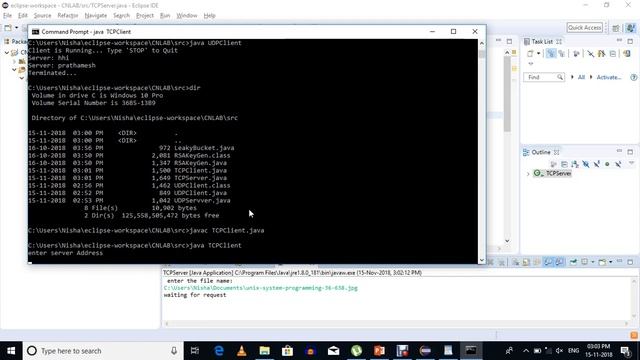640x360 pixels.
Task: Click the file path link in Console
Action: point(260,288)
